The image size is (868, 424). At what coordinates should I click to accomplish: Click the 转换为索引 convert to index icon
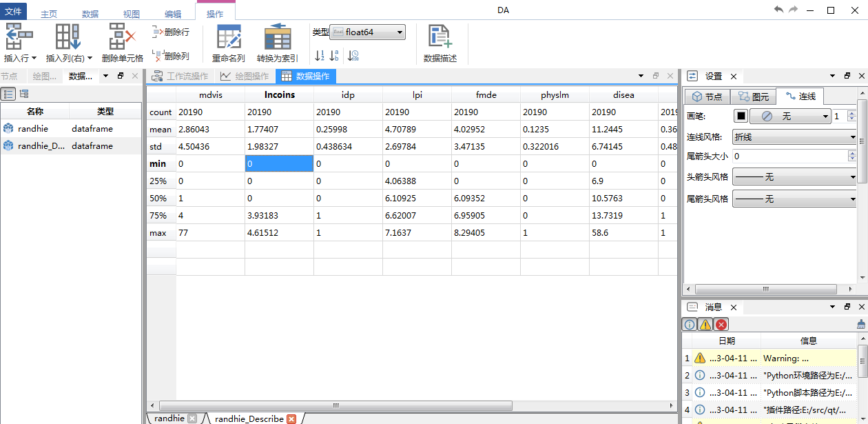[x=278, y=37]
